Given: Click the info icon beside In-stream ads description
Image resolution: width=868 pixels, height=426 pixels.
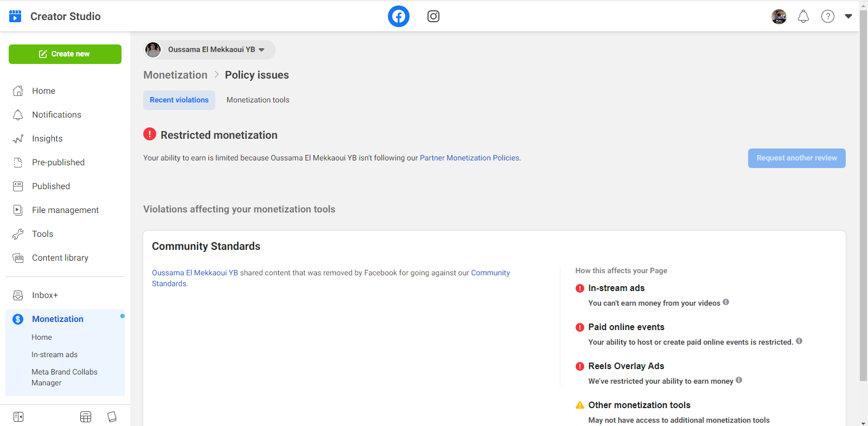Looking at the screenshot, I should (726, 302).
